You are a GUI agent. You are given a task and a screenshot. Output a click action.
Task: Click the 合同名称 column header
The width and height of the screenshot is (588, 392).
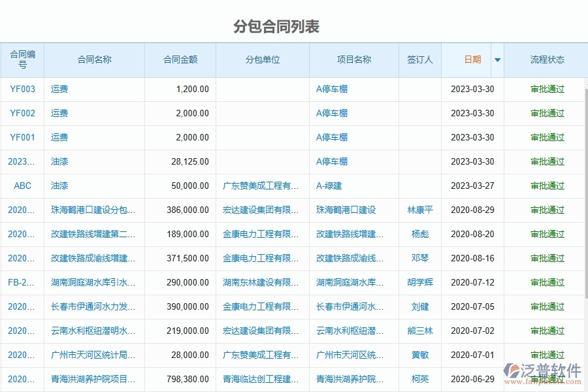tap(93, 59)
